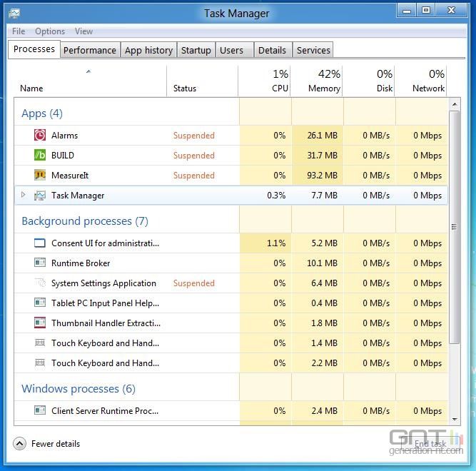Click the BUILD app green icon
This screenshot has height=471, width=476.
[x=40, y=155]
